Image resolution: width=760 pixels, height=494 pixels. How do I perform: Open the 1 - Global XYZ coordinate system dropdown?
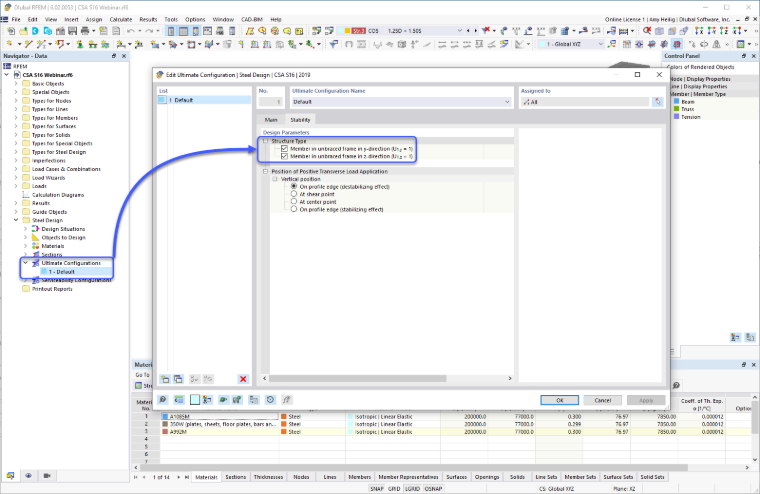click(x=600, y=44)
